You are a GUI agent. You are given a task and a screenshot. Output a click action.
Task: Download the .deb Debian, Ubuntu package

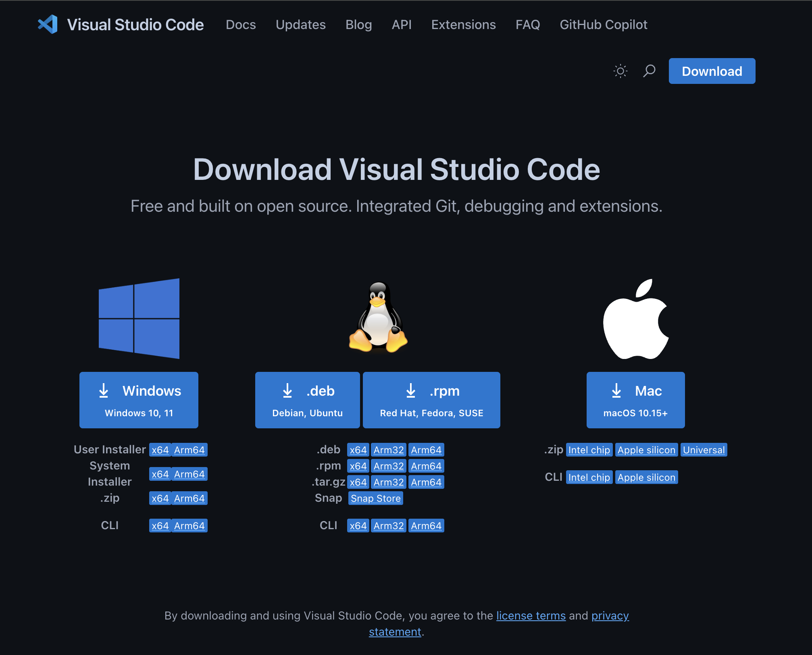[308, 400]
